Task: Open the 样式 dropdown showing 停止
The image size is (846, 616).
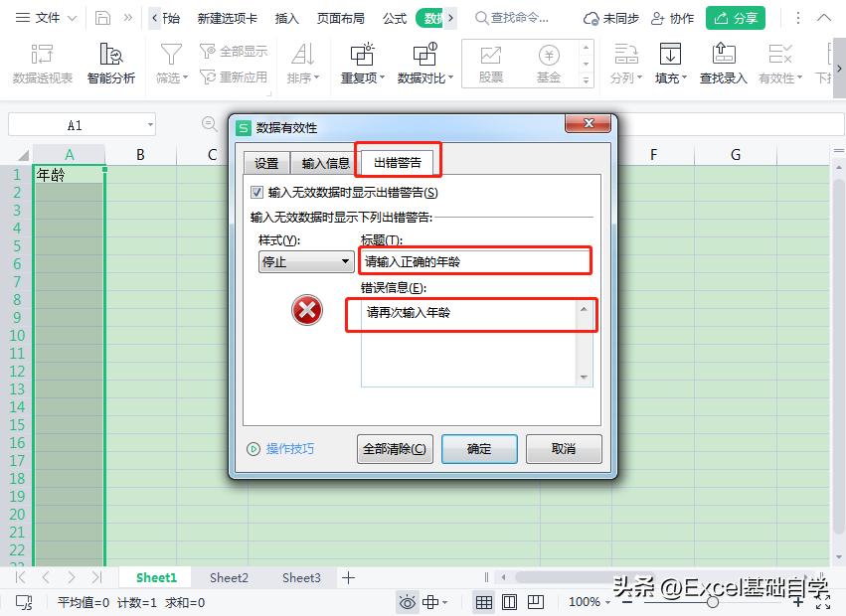Action: click(x=305, y=260)
